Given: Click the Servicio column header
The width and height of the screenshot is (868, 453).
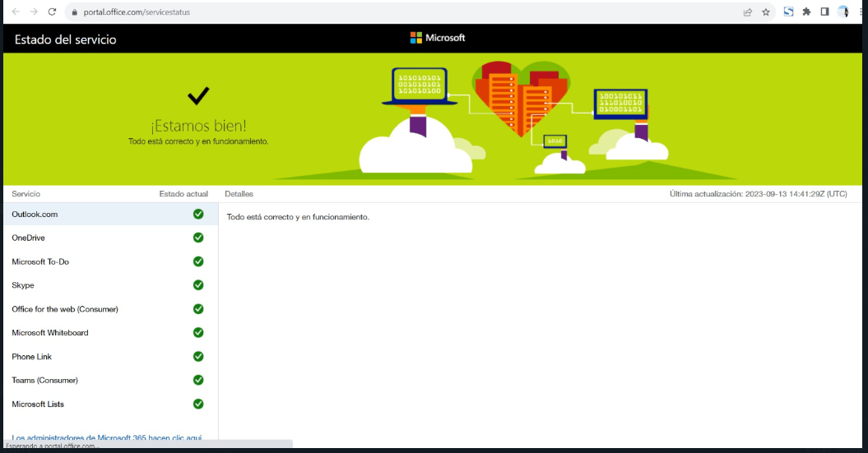Looking at the screenshot, I should pyautogui.click(x=26, y=194).
